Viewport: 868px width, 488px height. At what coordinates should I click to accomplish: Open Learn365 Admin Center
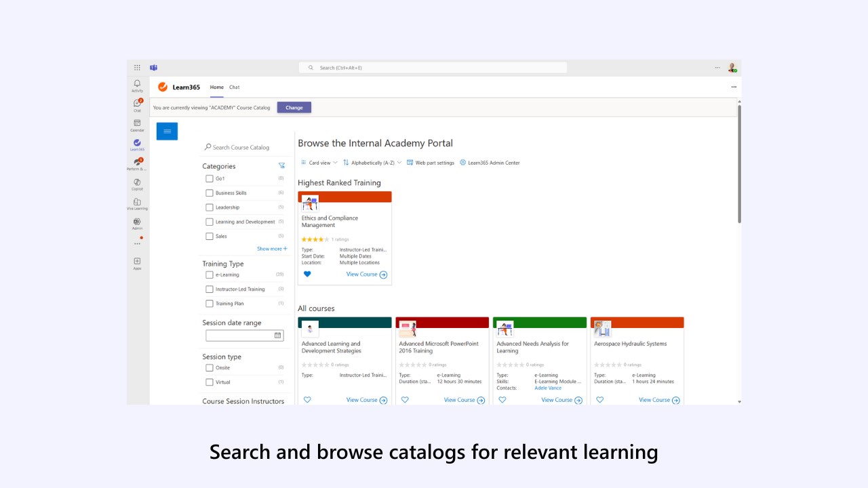click(490, 163)
